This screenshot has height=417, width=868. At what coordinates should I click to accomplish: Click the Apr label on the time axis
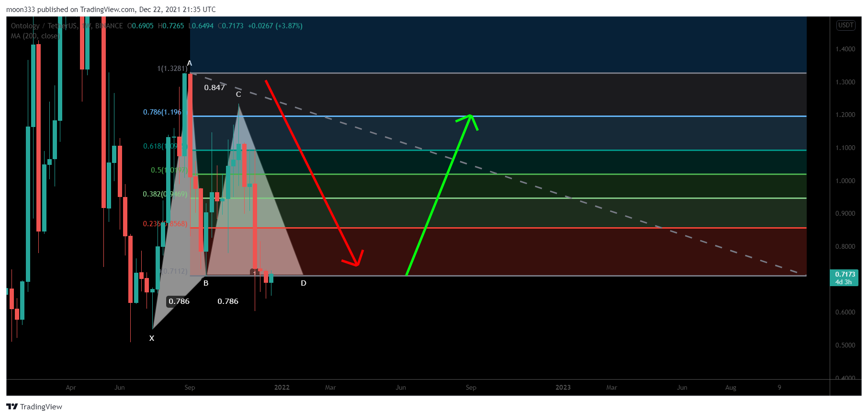(71, 387)
